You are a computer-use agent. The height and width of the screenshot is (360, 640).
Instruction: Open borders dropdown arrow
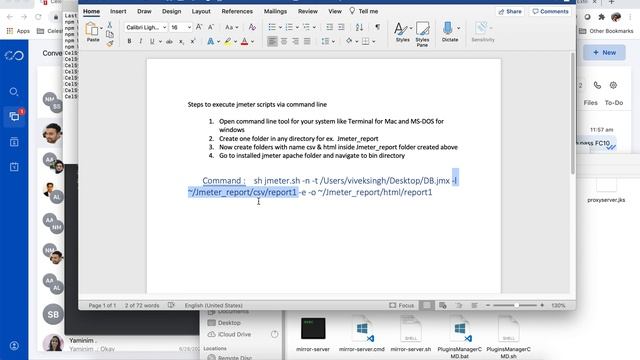coord(373,41)
